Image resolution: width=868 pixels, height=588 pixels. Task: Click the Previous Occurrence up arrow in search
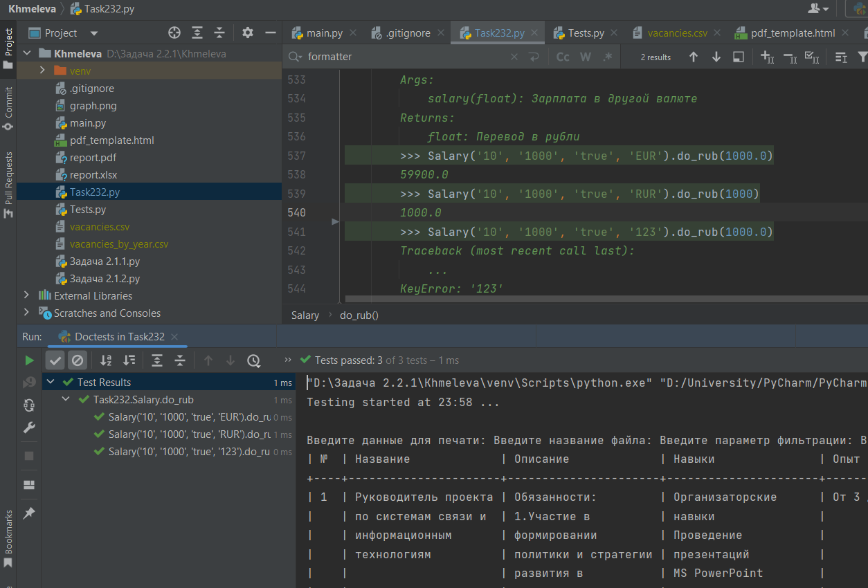coord(693,57)
